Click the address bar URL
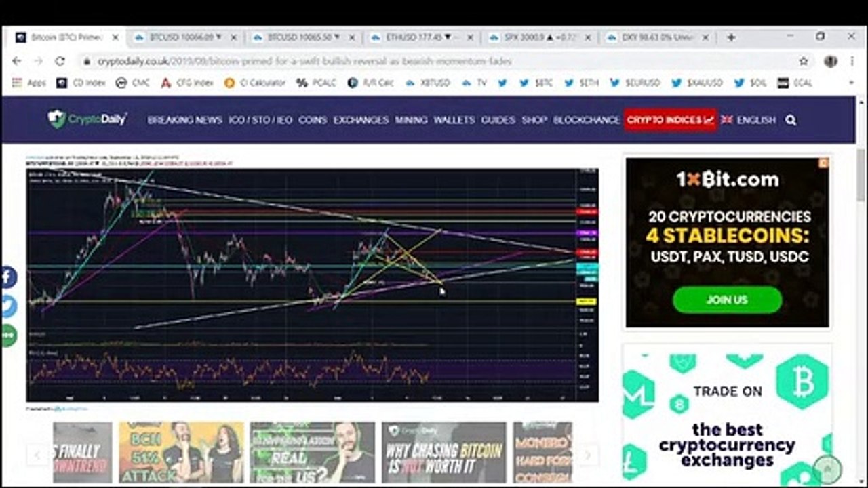 click(x=304, y=61)
